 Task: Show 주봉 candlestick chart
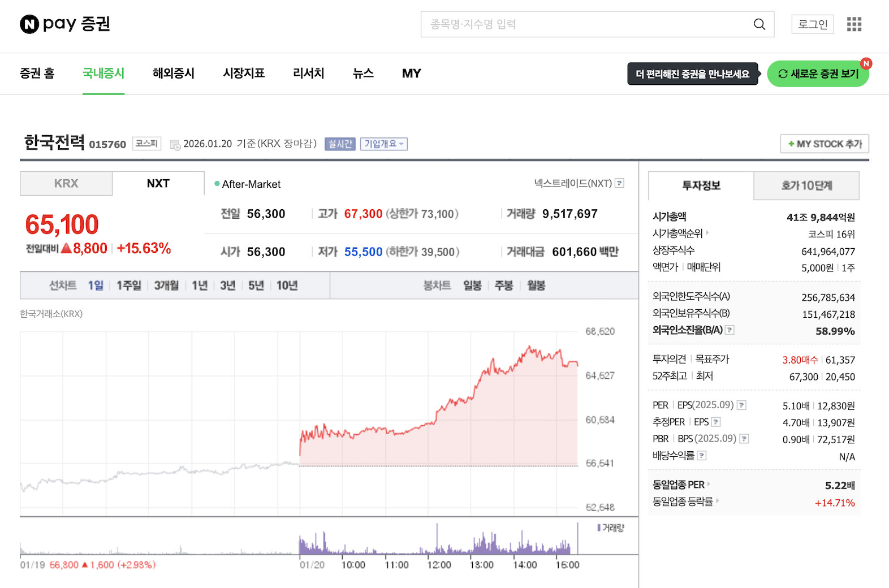click(504, 286)
